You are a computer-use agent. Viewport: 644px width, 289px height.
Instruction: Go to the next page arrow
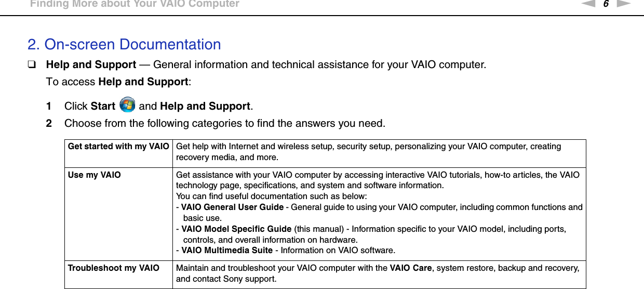pos(624,3)
